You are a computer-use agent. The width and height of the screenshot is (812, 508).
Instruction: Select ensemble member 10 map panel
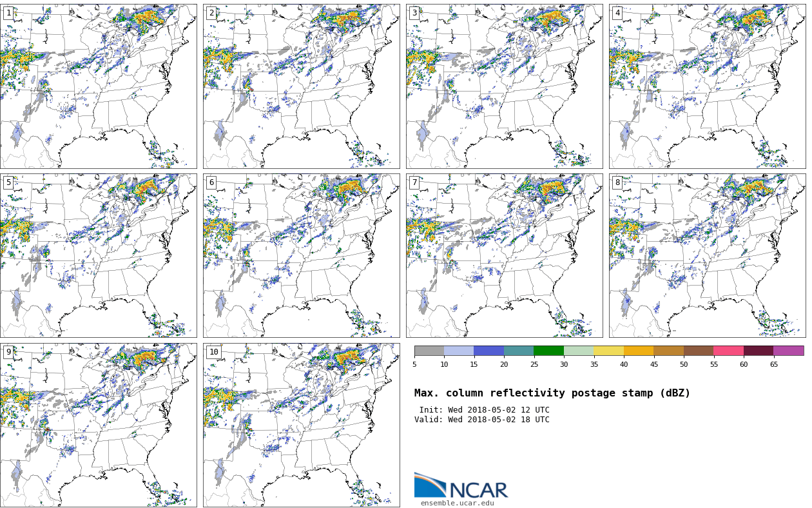(x=301, y=425)
